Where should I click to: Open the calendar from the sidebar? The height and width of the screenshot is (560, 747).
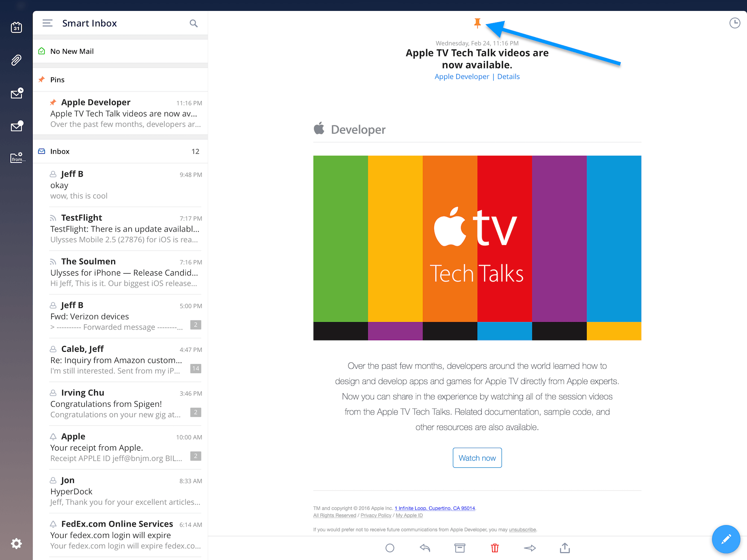tap(16, 27)
